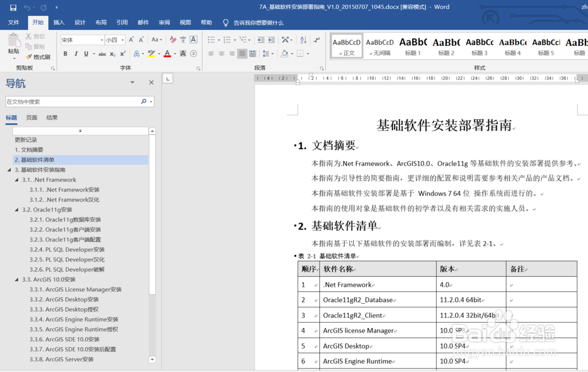Decrease font size with shrink-font icon
The width and height of the screenshot is (588, 372).
(141, 40)
